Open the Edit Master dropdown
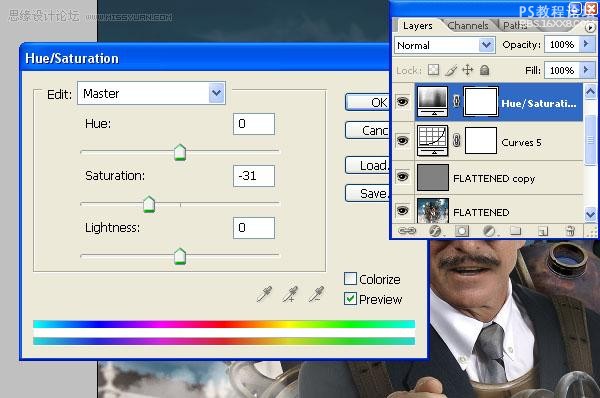 151,93
